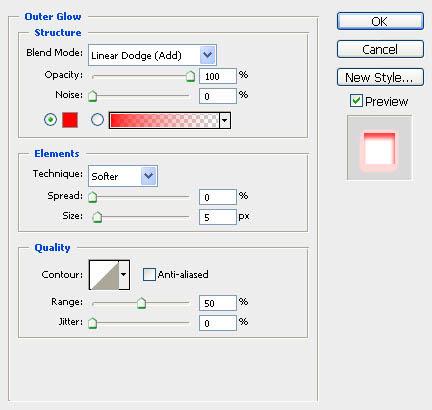The image size is (432, 410).
Task: Click the style preview thumbnail
Action: tap(379, 148)
